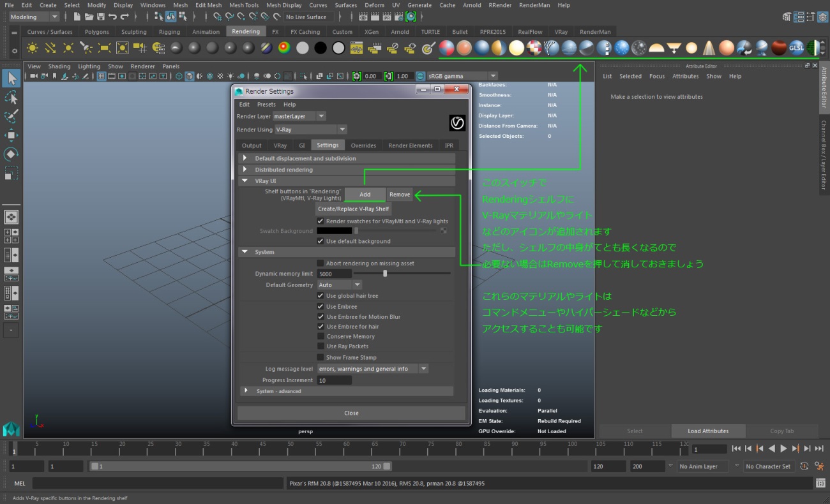This screenshot has width=830, height=504.
Task: Click Add shelf buttons button
Action: click(365, 194)
